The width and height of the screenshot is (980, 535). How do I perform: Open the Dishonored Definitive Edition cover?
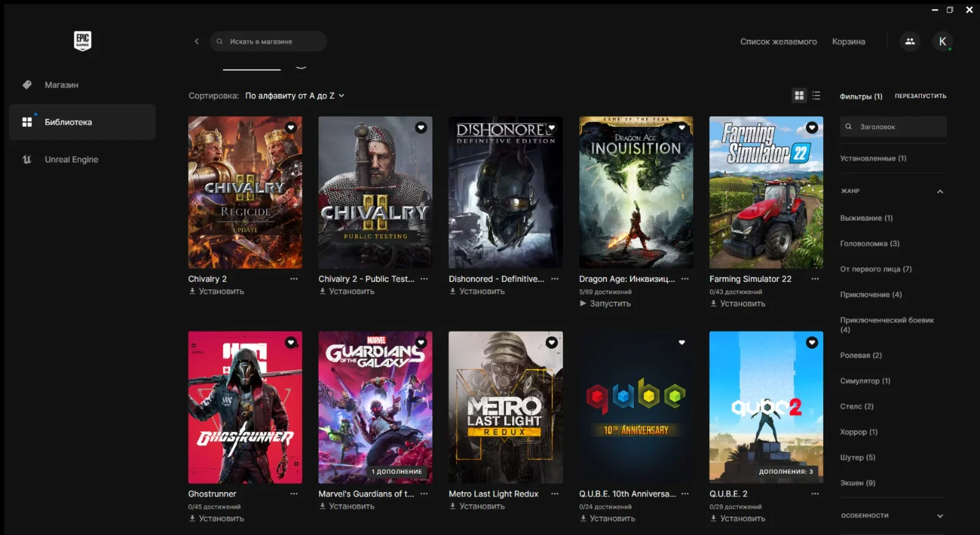click(x=505, y=192)
